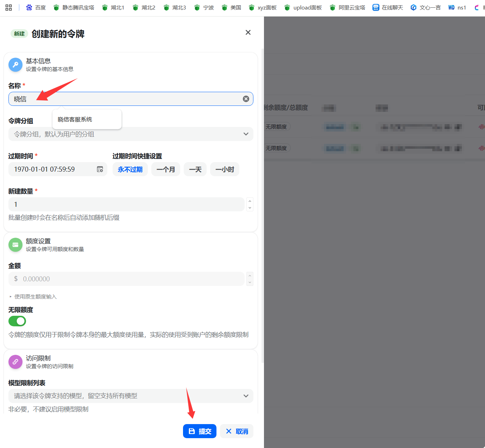Open the 阿里云宝塔 bookmark
Image resolution: width=485 pixels, height=448 pixels.
(x=347, y=7)
